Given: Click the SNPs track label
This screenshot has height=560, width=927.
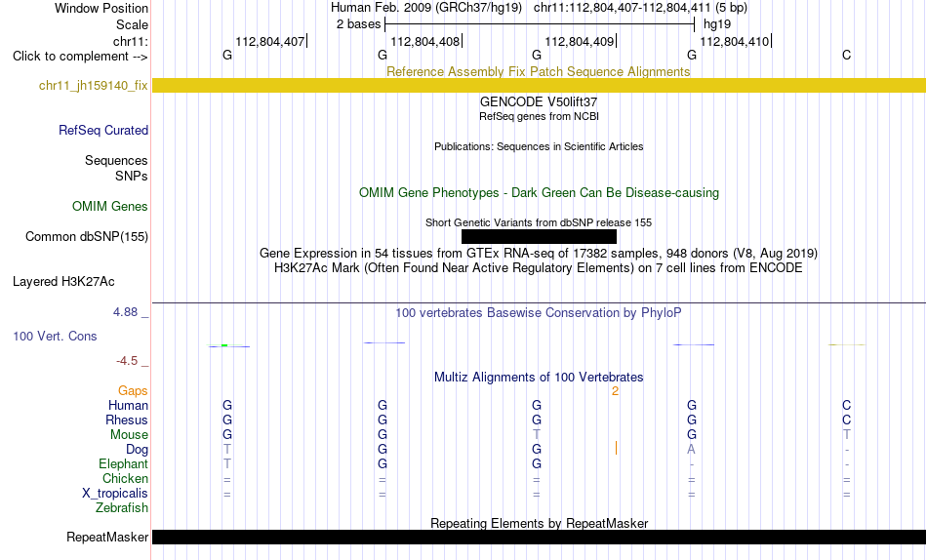Looking at the screenshot, I should point(132,176).
